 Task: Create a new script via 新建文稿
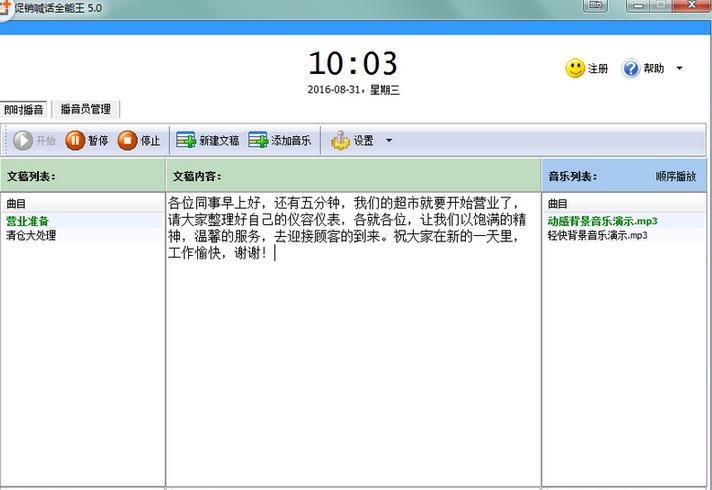coord(186,141)
